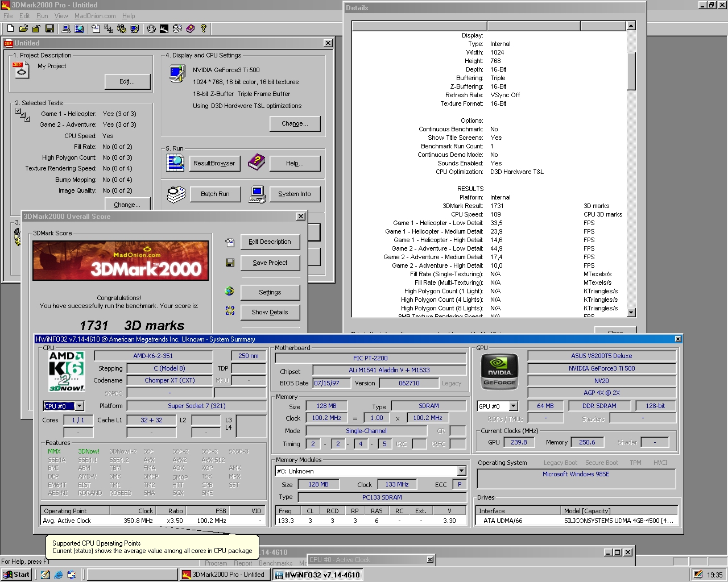Screen dimensions: 728x582
Task: Click the floppy icon beside Save Project
Action: pos(230,263)
